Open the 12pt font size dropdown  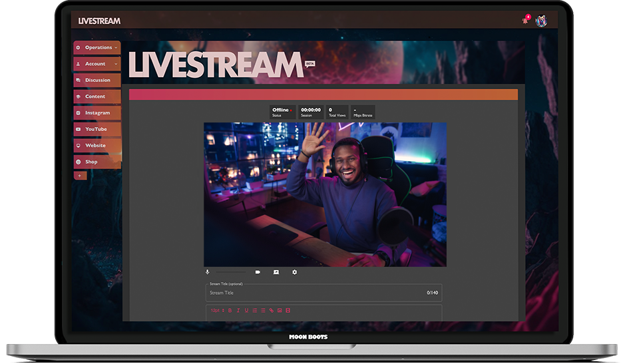click(218, 310)
